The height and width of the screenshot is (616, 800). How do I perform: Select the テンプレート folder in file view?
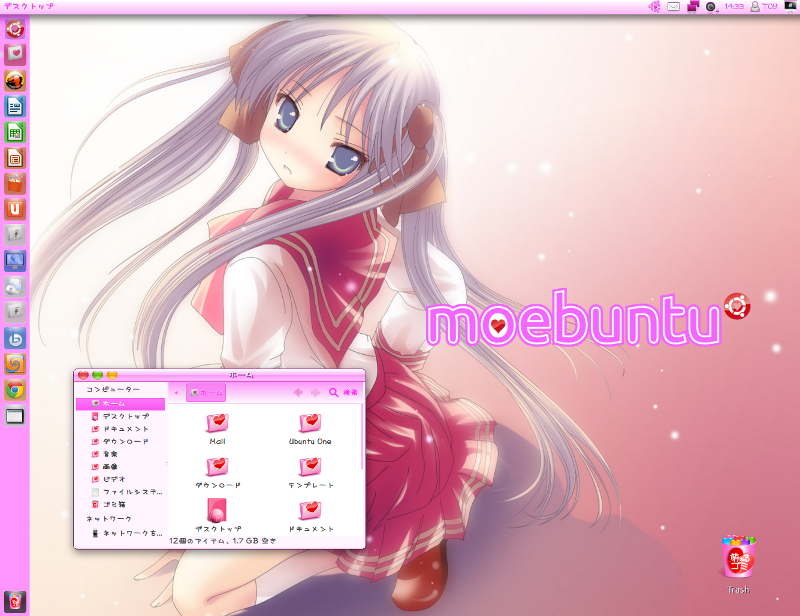311,473
